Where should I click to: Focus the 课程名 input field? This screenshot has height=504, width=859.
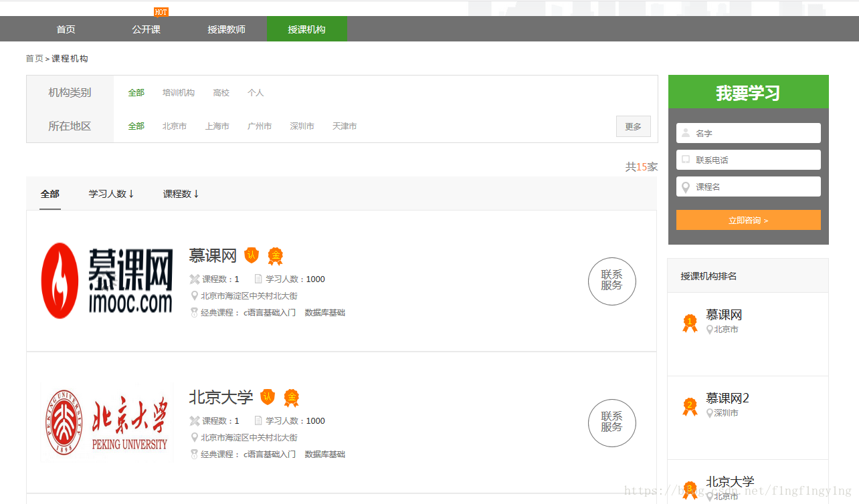pos(749,186)
